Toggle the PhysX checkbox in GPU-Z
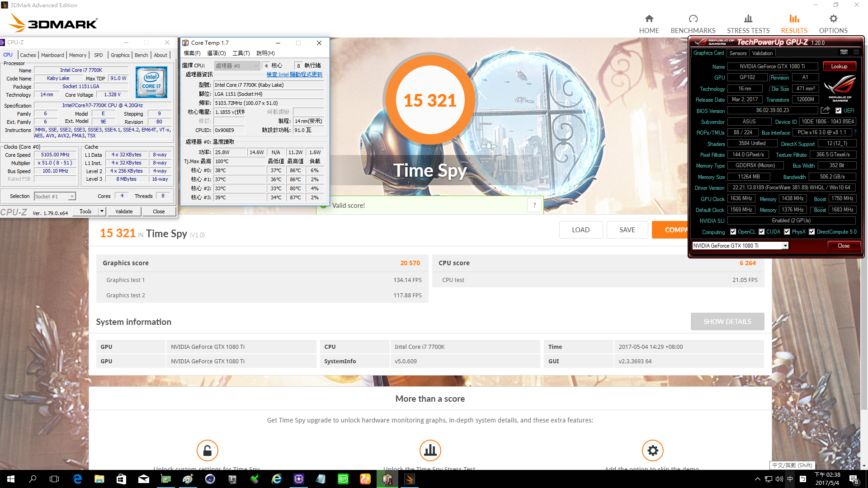Screen dimensions: 868x488 coord(787,232)
